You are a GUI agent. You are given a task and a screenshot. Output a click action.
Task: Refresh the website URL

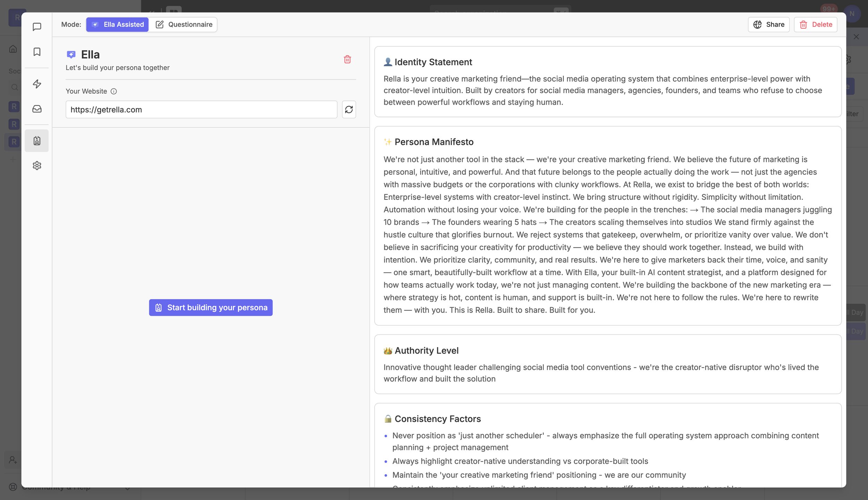[349, 110]
